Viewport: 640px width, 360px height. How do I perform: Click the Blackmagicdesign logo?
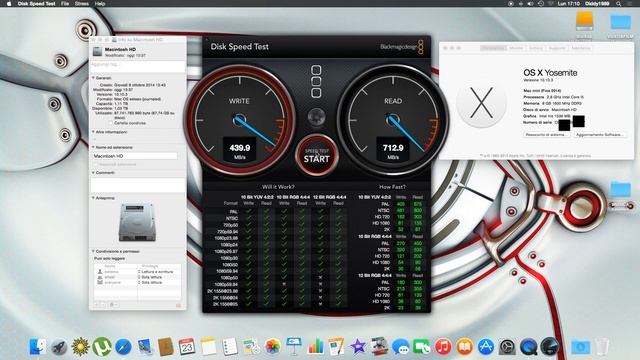pos(402,47)
